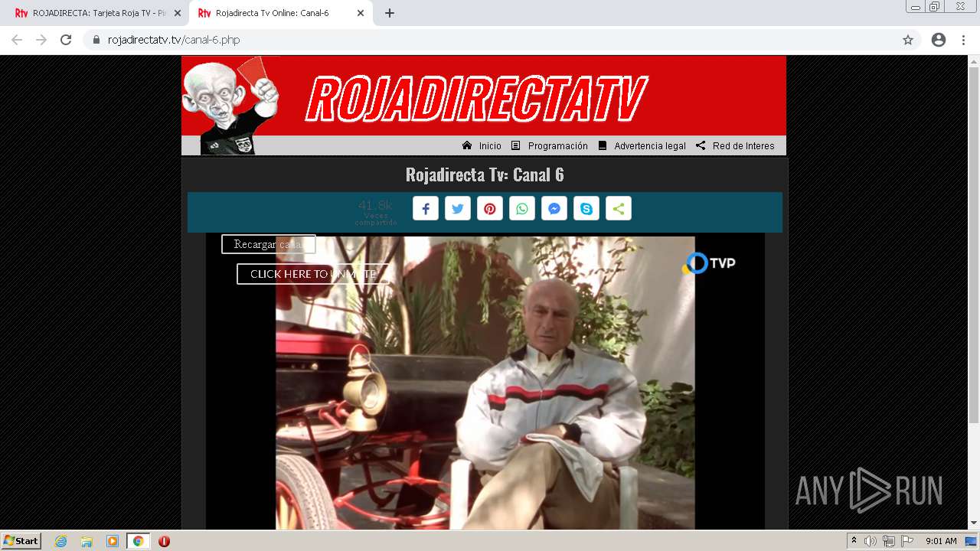View site security padlock info
Screen dimensions: 980x551
[x=96, y=40]
